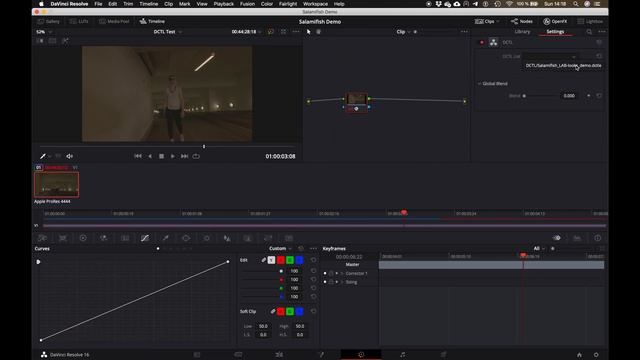Click the qualifier picker beside the viewer transport
Viewport: 640px width, 360px height.
point(42,156)
